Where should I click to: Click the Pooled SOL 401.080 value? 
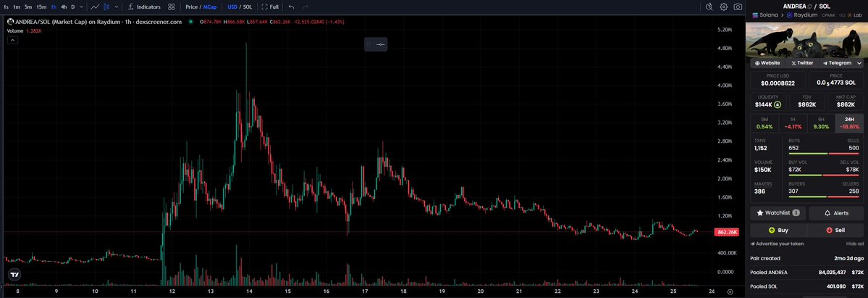coord(834,286)
